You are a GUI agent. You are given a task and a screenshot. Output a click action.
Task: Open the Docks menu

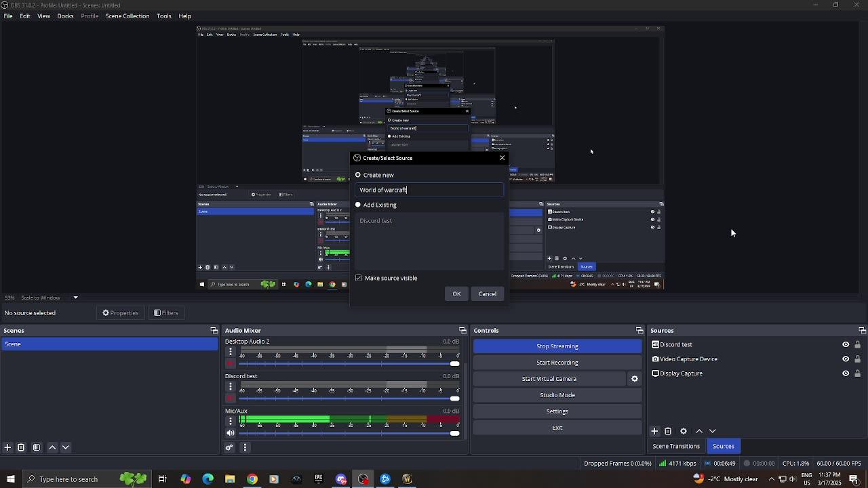click(65, 16)
